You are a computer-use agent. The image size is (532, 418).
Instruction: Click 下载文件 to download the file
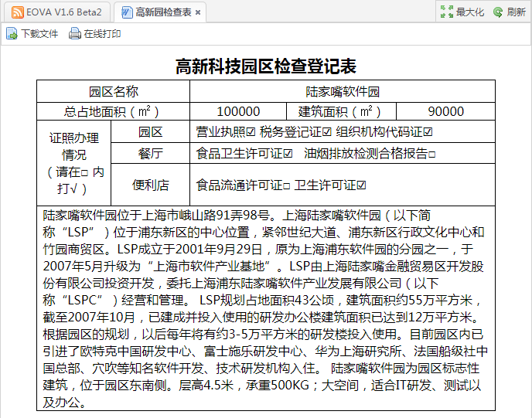click(x=32, y=33)
